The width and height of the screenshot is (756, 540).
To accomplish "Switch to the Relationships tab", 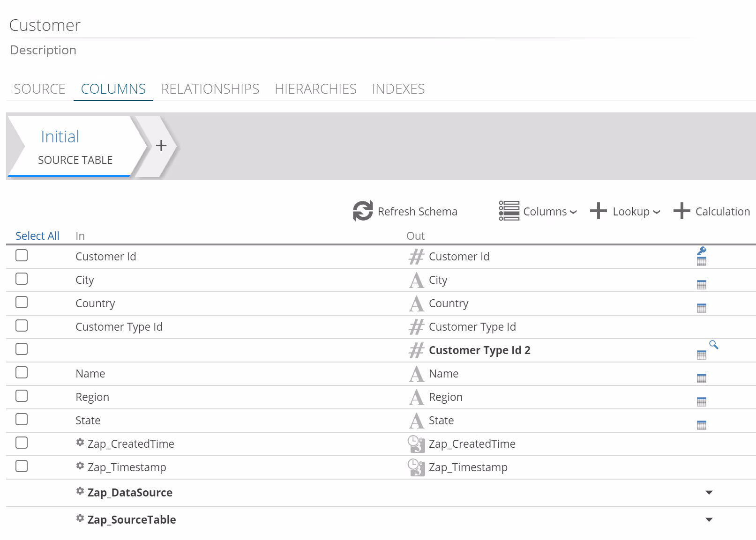I will [210, 89].
